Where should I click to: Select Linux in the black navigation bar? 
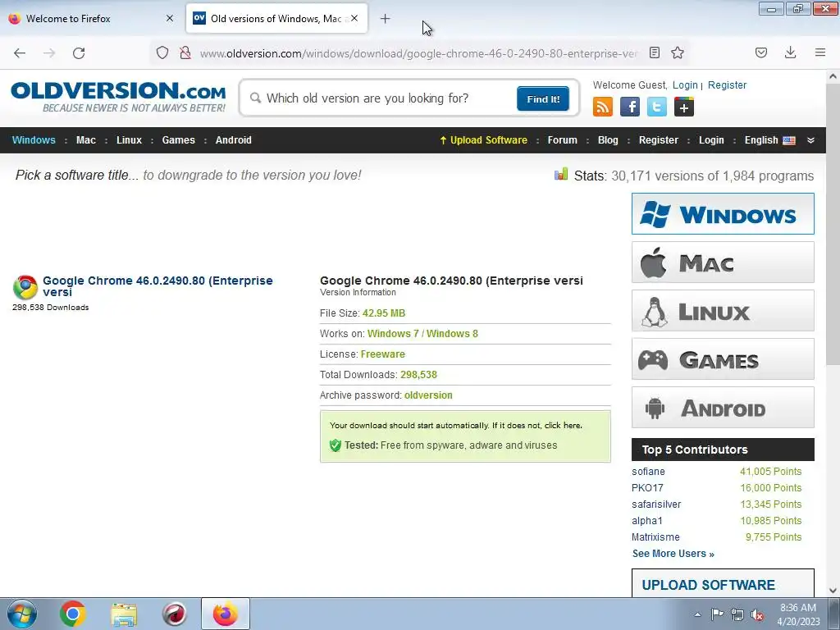pos(129,140)
